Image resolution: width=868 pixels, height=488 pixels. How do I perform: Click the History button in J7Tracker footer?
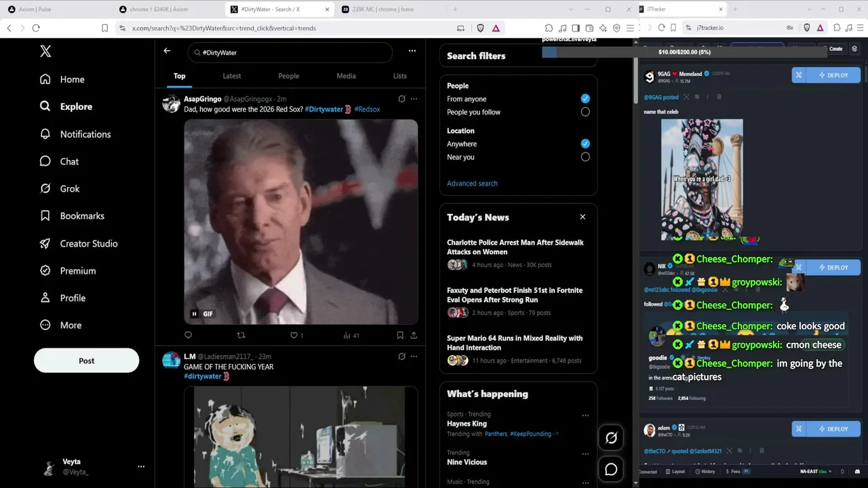point(705,471)
